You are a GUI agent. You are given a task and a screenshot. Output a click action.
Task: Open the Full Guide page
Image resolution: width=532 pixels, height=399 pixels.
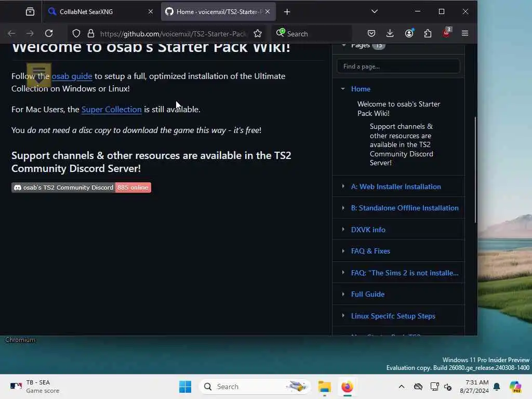click(x=367, y=294)
